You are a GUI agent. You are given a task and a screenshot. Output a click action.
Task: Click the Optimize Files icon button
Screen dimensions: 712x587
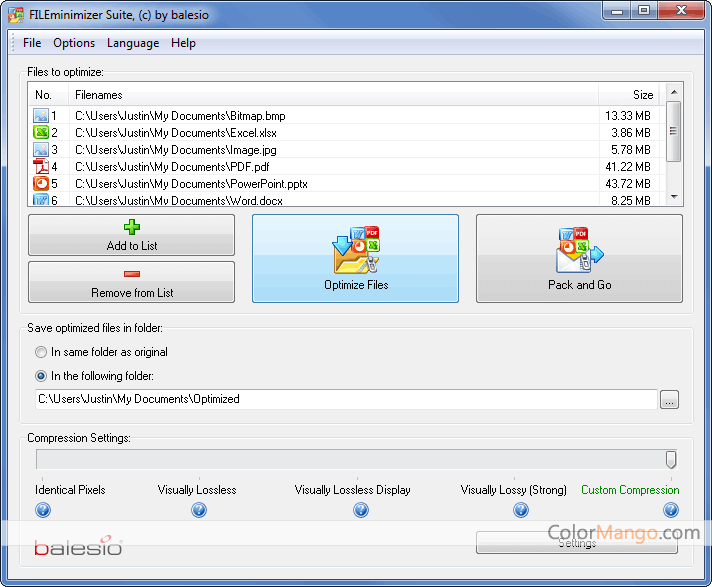pos(355,258)
